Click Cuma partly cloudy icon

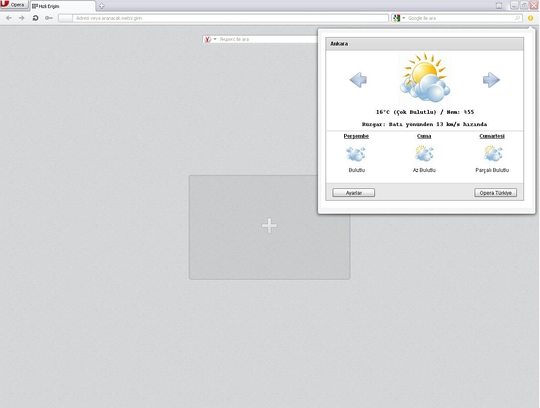[x=424, y=154]
